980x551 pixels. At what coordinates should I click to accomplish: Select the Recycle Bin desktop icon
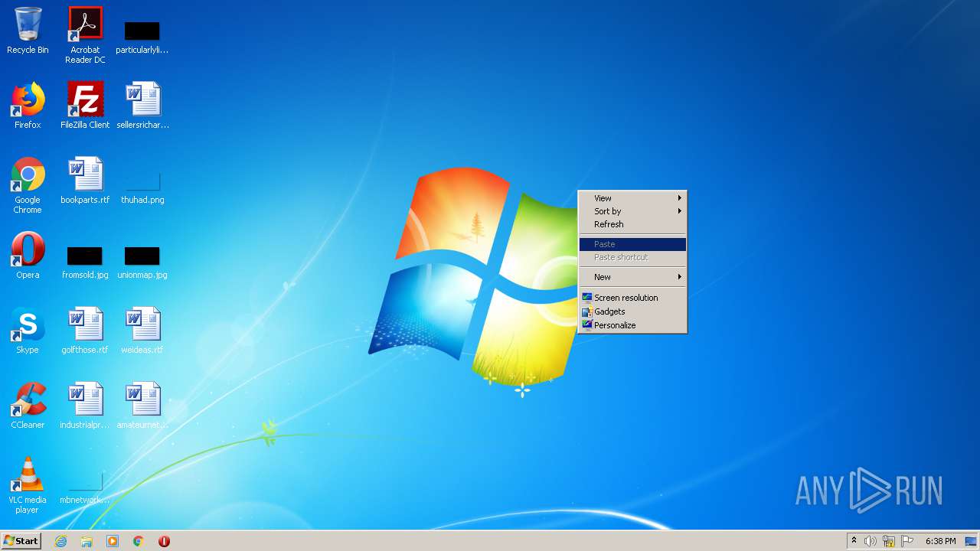[28, 31]
